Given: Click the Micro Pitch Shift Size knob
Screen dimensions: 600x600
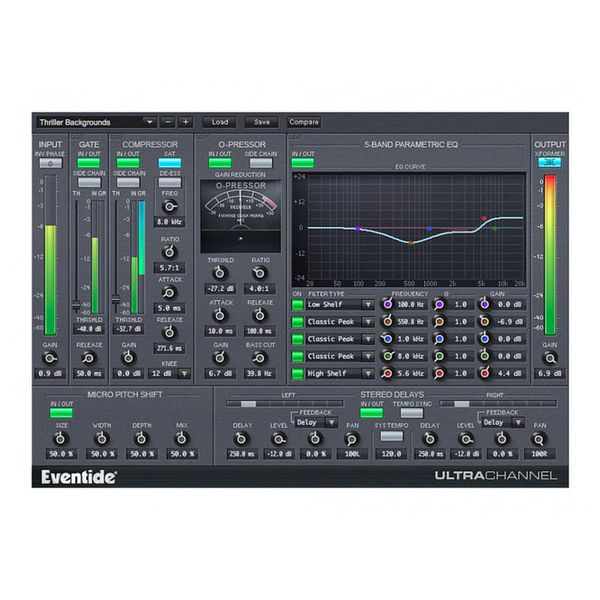Looking at the screenshot, I should [x=60, y=439].
